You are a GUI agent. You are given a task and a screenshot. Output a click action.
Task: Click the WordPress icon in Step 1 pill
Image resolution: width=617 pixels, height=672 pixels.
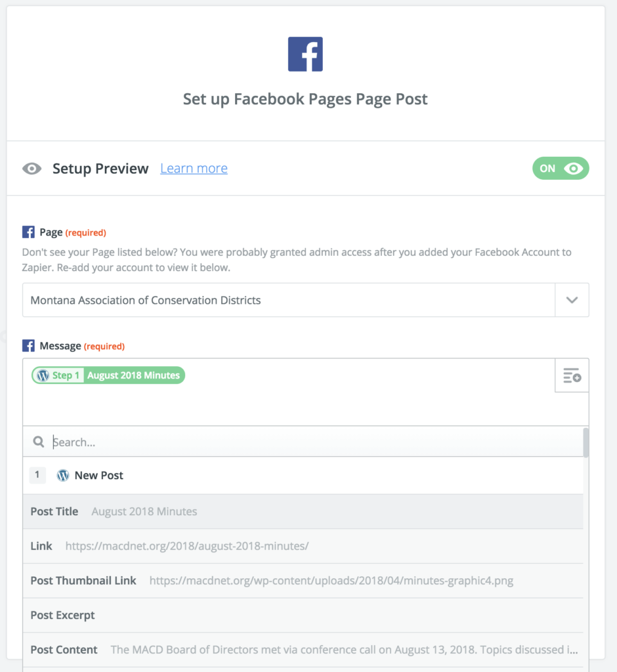(43, 375)
